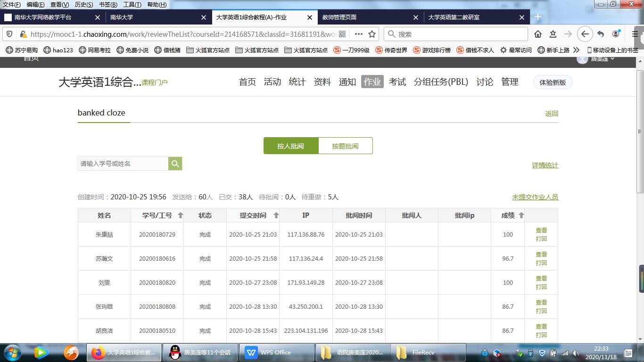Open the 最常访问 bookmark folder
This screenshot has width=644, height=362.
pos(516,50)
